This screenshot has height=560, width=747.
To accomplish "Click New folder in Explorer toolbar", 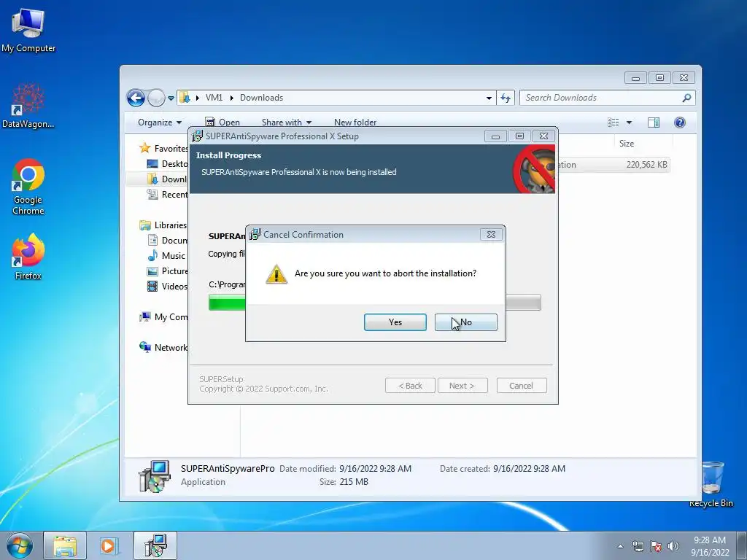I will (355, 122).
